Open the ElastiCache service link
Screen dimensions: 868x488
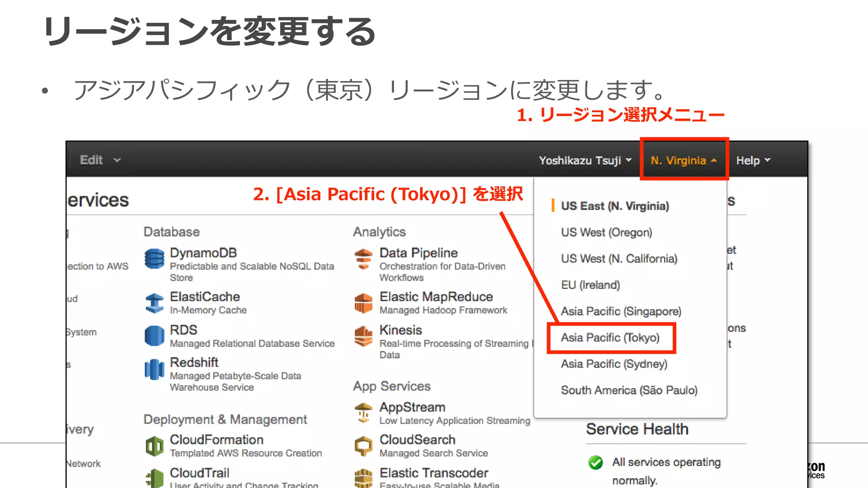[205, 297]
